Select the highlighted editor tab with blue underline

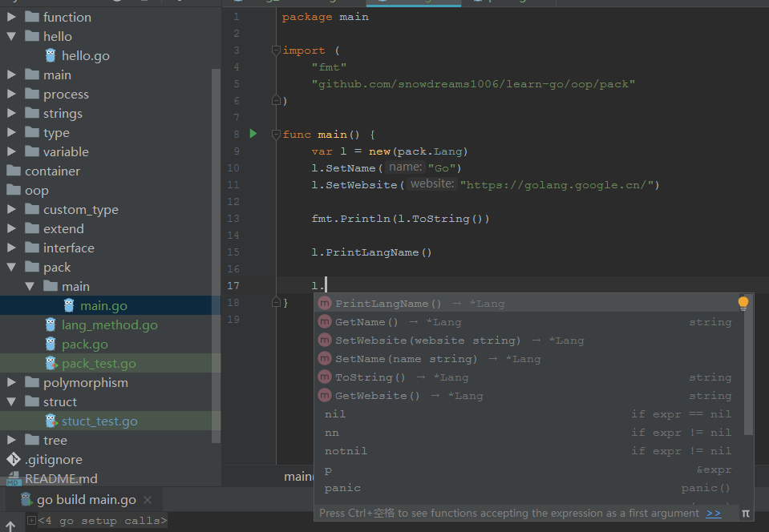[x=414, y=2]
